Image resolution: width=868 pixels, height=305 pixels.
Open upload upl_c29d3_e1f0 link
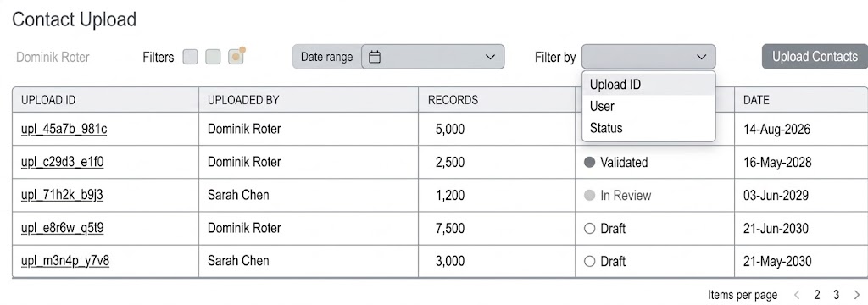point(63,162)
